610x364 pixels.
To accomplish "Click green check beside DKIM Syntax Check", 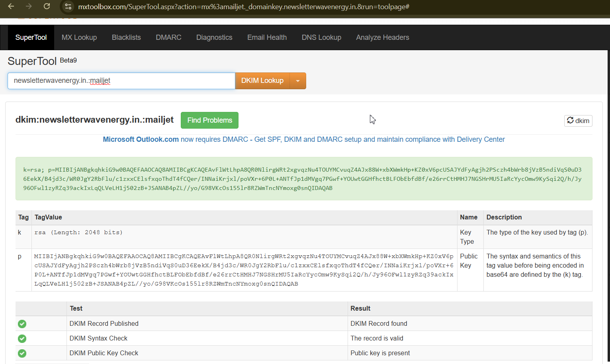I will click(x=22, y=339).
